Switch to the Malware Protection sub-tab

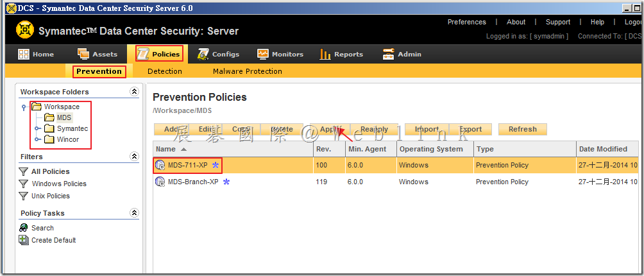247,71
